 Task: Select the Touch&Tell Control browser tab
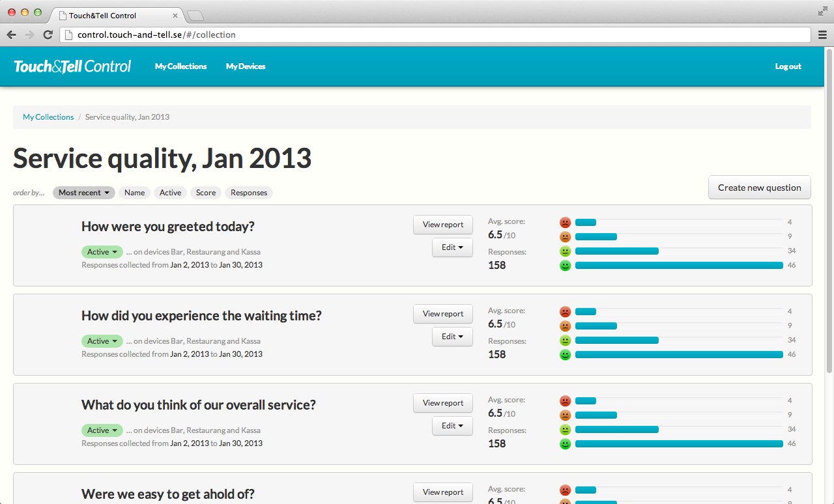(117, 15)
